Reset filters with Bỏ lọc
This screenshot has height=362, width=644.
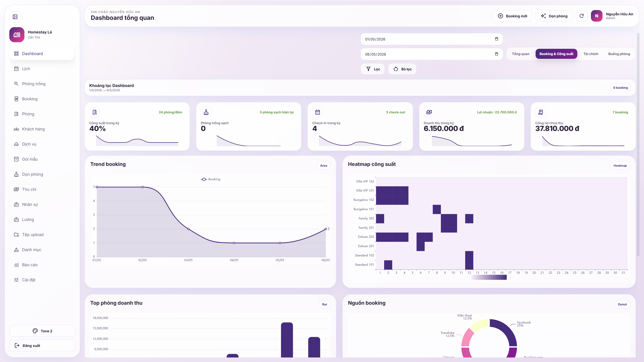click(x=402, y=69)
